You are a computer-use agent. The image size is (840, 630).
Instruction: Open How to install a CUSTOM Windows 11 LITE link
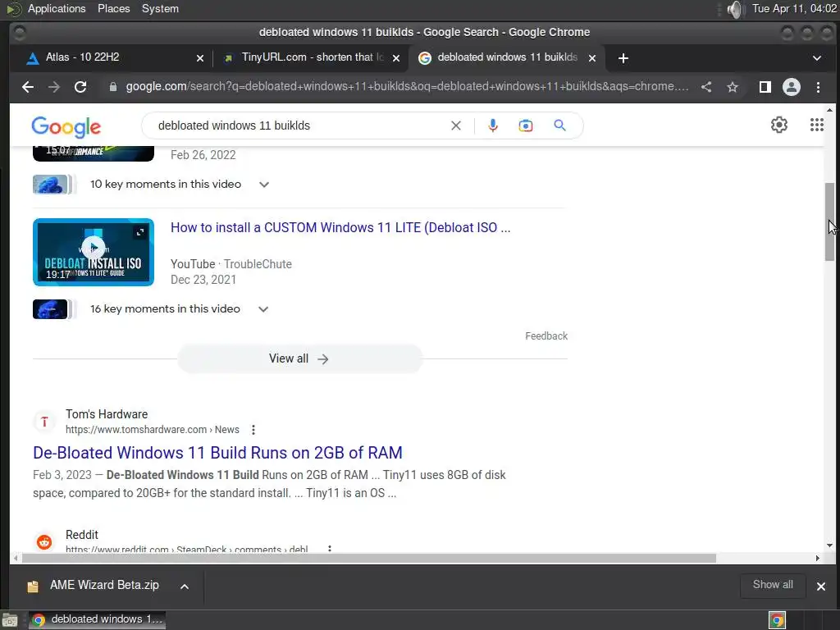click(340, 227)
